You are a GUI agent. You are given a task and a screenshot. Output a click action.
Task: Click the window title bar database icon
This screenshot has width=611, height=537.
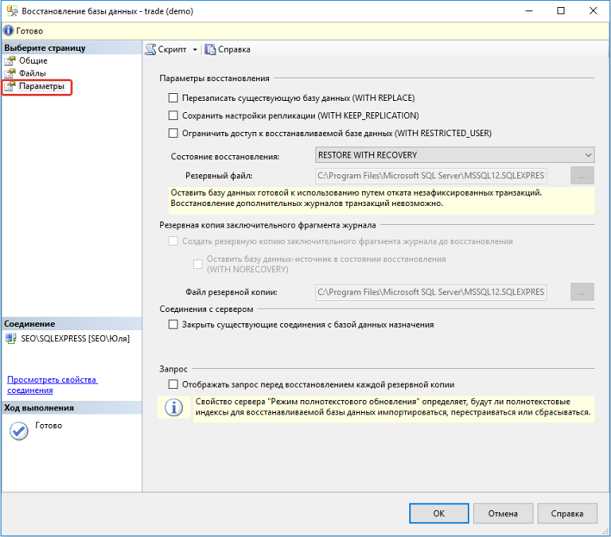coord(12,11)
